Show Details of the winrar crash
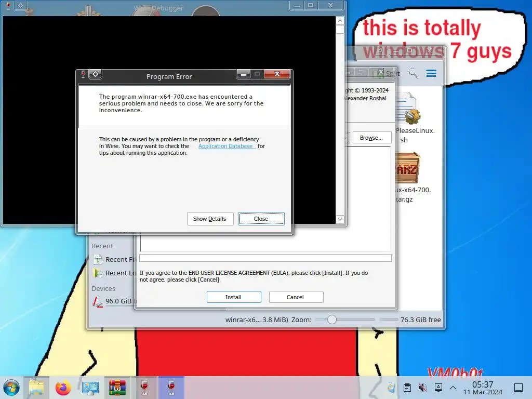The image size is (532, 399). click(210, 219)
